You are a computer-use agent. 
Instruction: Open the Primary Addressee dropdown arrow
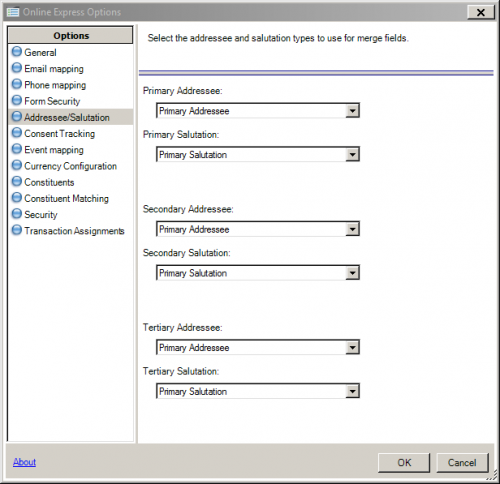click(352, 111)
